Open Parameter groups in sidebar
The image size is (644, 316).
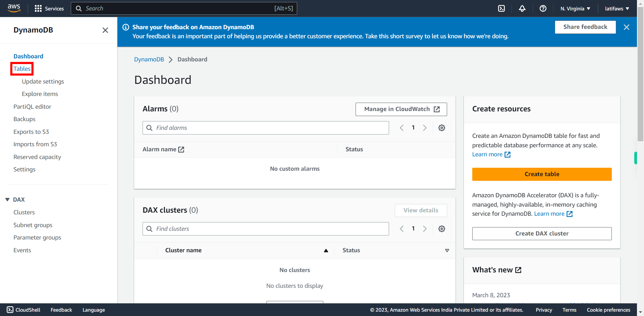(37, 238)
